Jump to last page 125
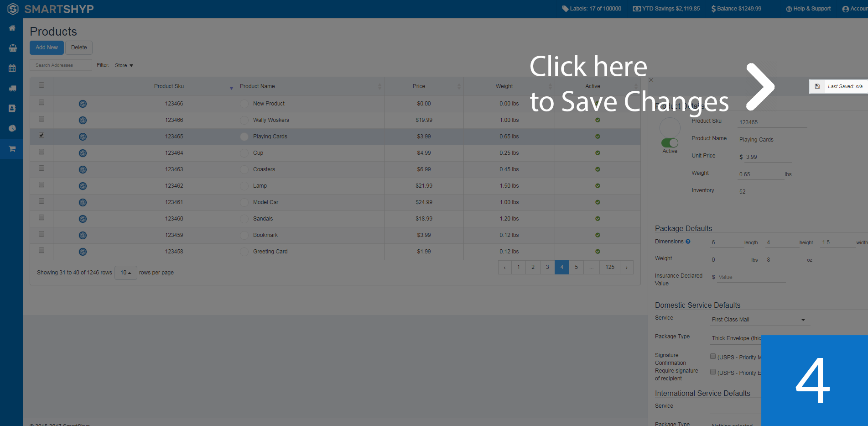868x426 pixels. [x=610, y=267]
